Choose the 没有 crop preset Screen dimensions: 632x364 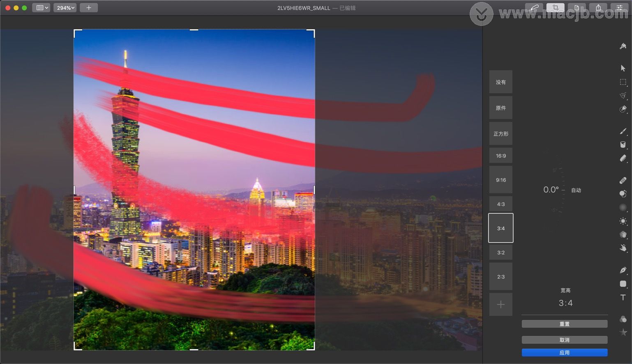(501, 82)
